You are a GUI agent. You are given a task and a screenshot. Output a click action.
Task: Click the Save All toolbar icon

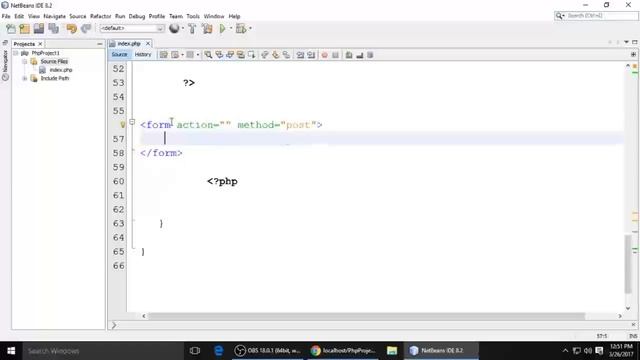[53, 29]
